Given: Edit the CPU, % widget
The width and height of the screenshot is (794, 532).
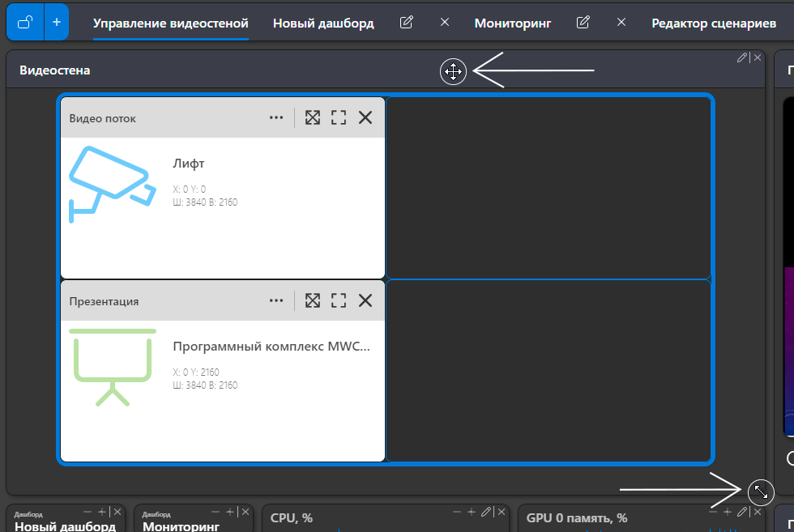Looking at the screenshot, I should (486, 512).
